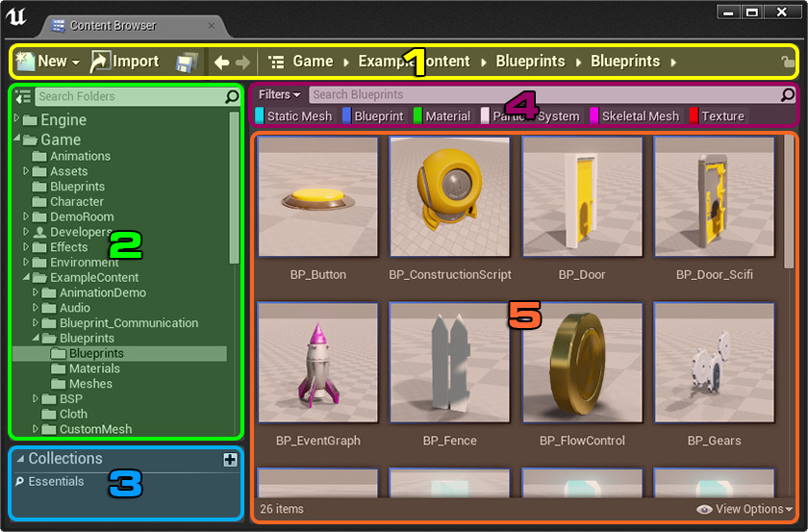Image resolution: width=808 pixels, height=532 pixels.
Task: Select the BP_Door_Scifi asset thumbnail
Action: pos(714,196)
